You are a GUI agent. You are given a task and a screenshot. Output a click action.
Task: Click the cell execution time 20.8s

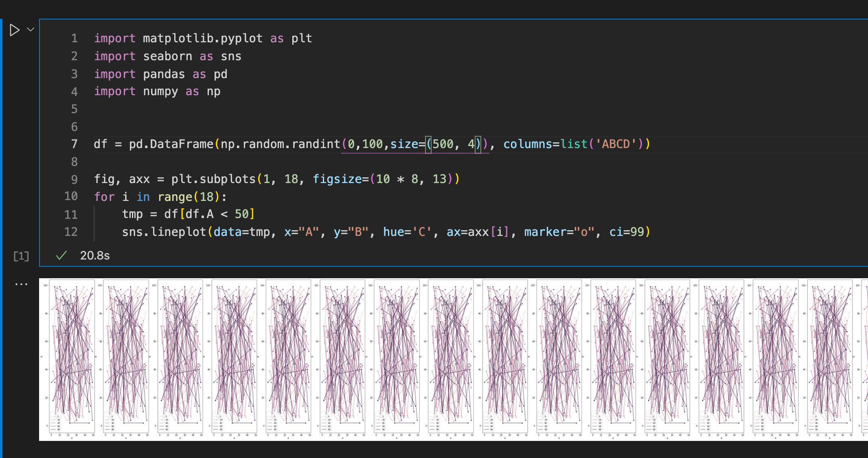95,255
